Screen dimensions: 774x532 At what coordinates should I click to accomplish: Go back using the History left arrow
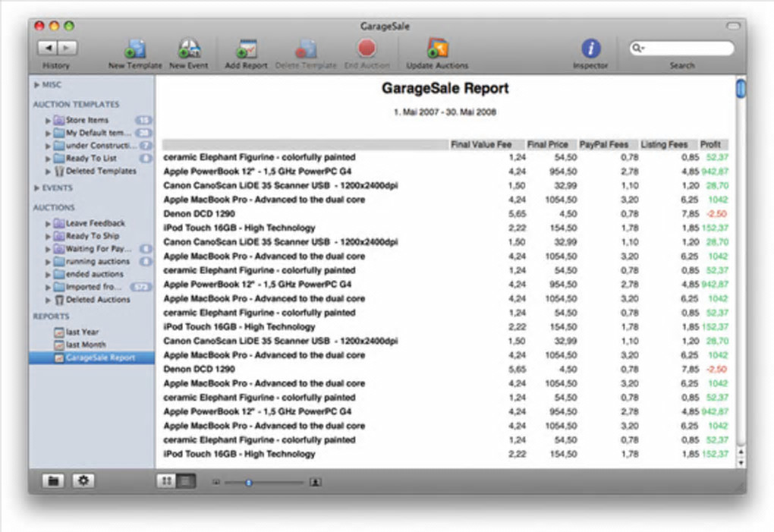point(47,48)
